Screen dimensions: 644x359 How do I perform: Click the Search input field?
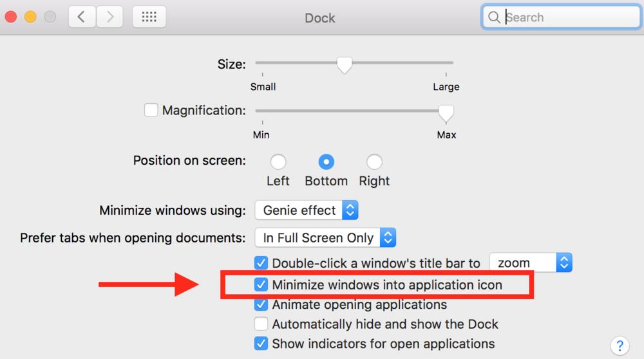click(570, 17)
